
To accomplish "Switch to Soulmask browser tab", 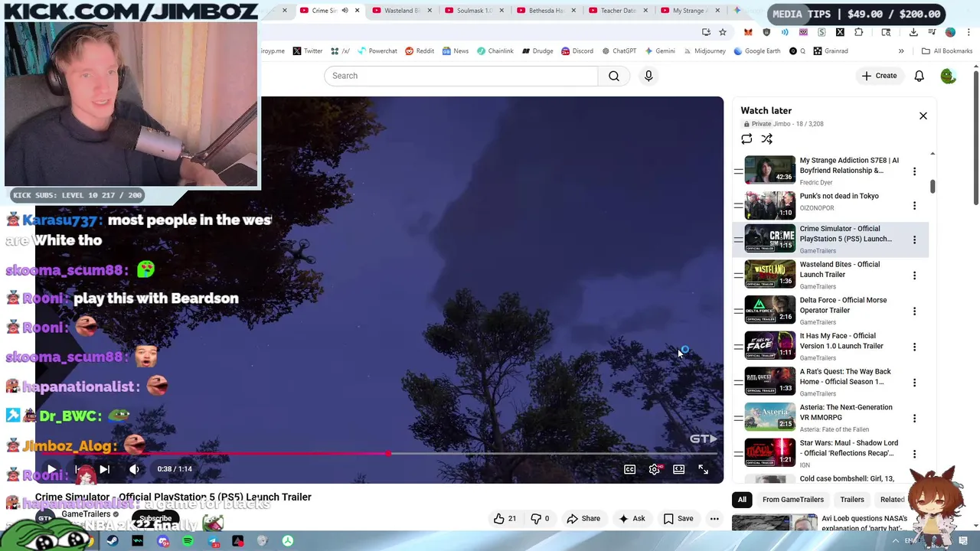I will click(x=470, y=11).
